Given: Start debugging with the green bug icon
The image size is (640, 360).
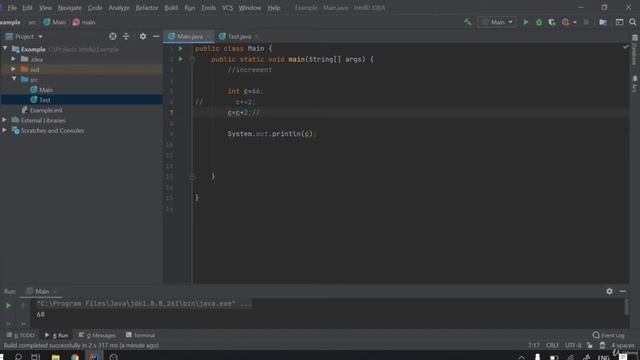Looking at the screenshot, I should [x=539, y=22].
